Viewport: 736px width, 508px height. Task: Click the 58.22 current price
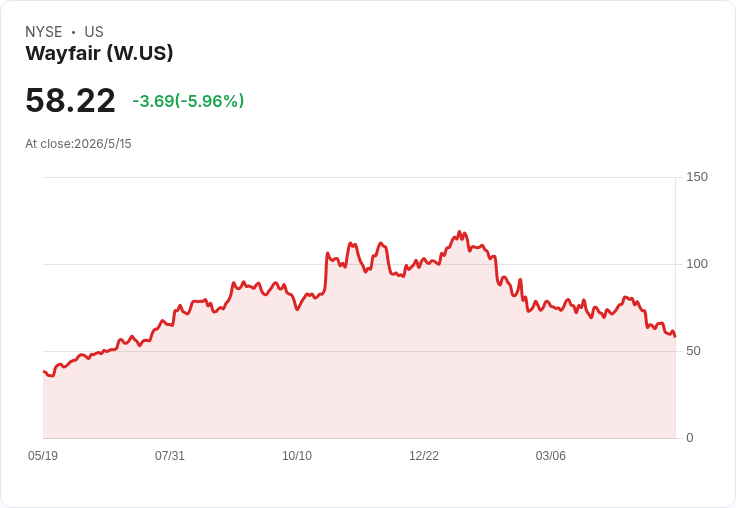[70, 100]
